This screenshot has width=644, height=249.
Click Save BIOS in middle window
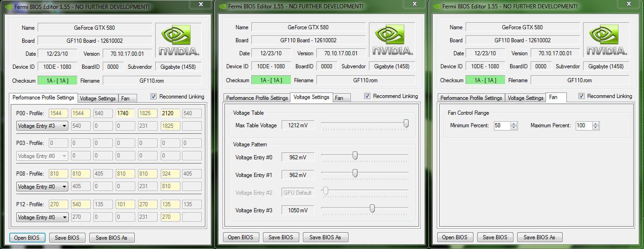pyautogui.click(x=281, y=237)
